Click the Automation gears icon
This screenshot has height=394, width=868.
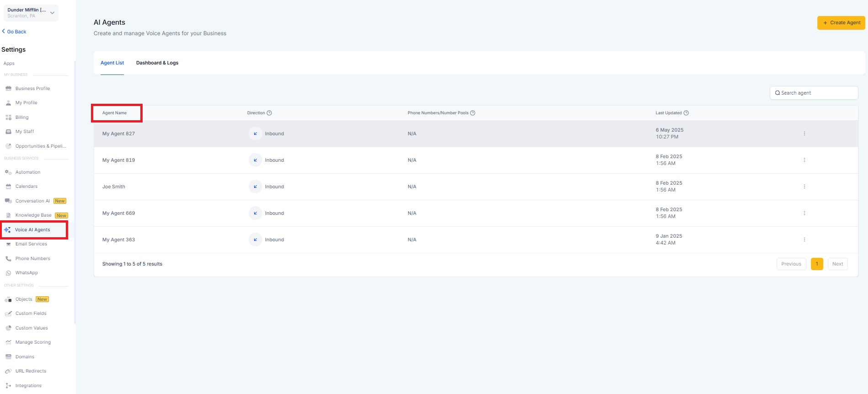pyautogui.click(x=8, y=172)
